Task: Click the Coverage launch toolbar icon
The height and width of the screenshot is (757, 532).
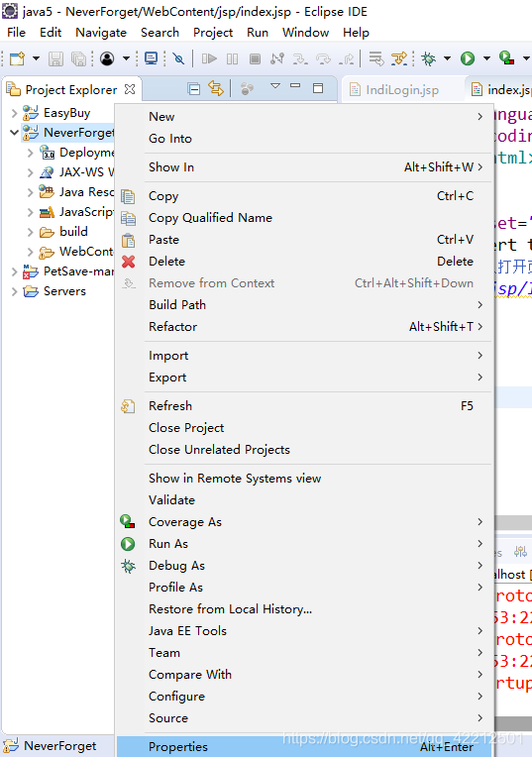Action: (506, 58)
